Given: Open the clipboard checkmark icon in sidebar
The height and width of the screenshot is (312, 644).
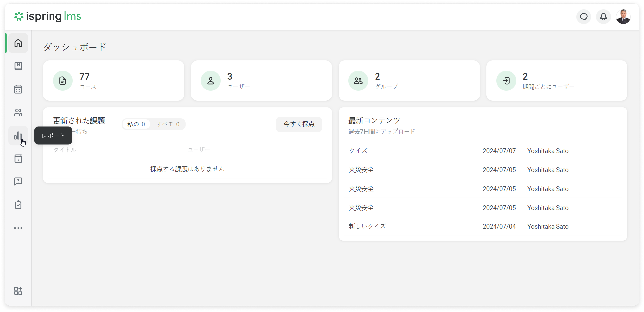Looking at the screenshot, I should tap(18, 205).
